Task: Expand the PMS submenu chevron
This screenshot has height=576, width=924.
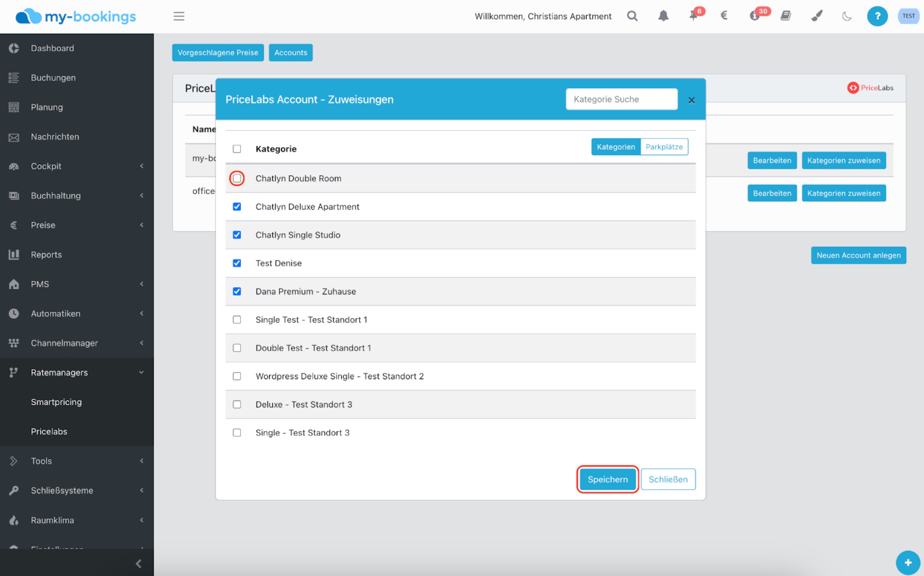Action: pyautogui.click(x=141, y=284)
